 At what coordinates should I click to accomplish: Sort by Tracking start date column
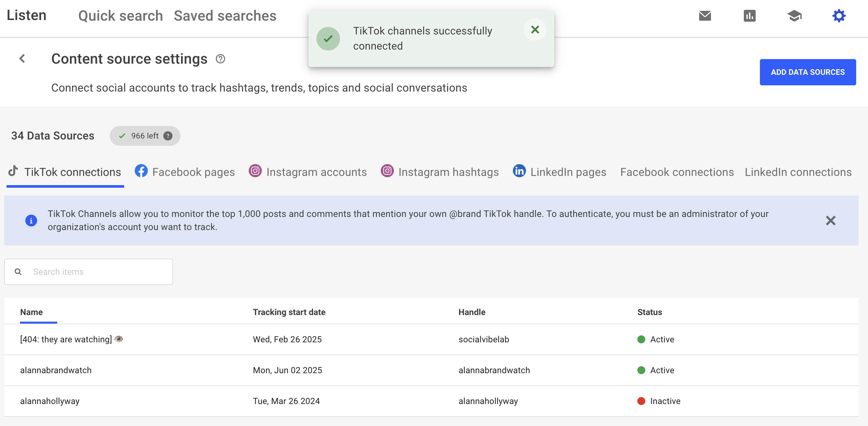289,312
